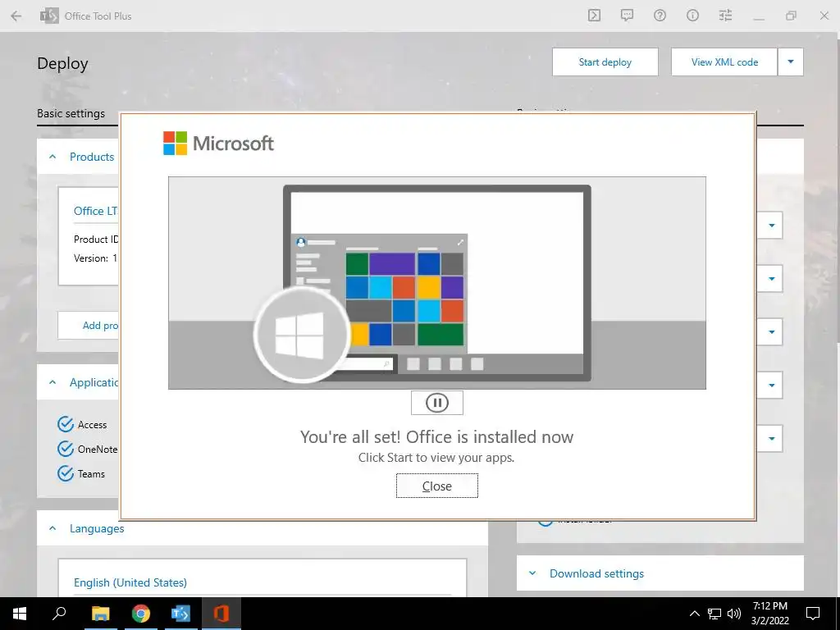Click the Microsoft logo in dialog

coord(218,143)
